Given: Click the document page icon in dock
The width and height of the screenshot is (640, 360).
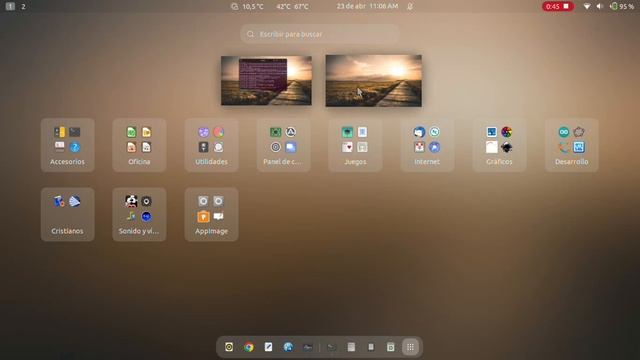Looking at the screenshot, I should 351,347.
